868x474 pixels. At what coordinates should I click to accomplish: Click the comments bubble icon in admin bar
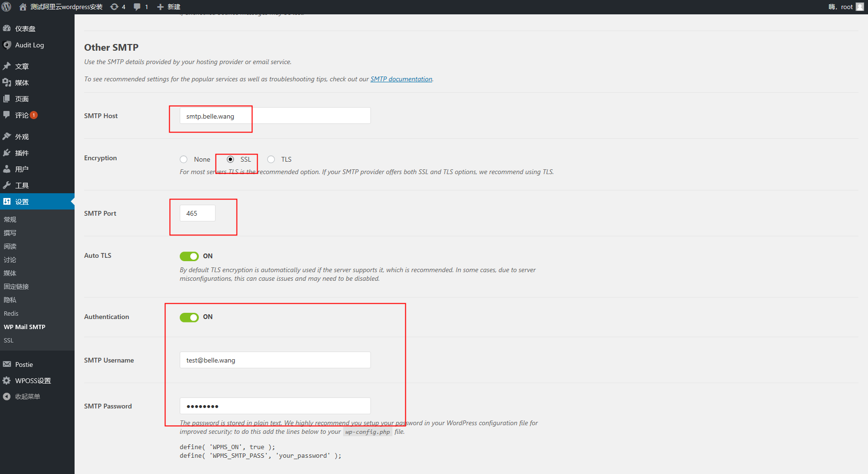tap(137, 7)
